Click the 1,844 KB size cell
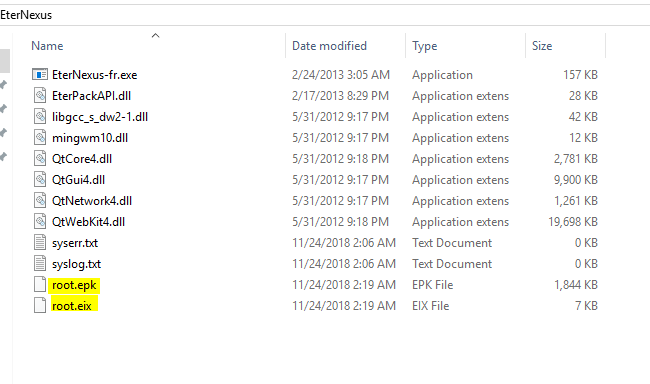The width and height of the screenshot is (650, 384). (x=576, y=285)
